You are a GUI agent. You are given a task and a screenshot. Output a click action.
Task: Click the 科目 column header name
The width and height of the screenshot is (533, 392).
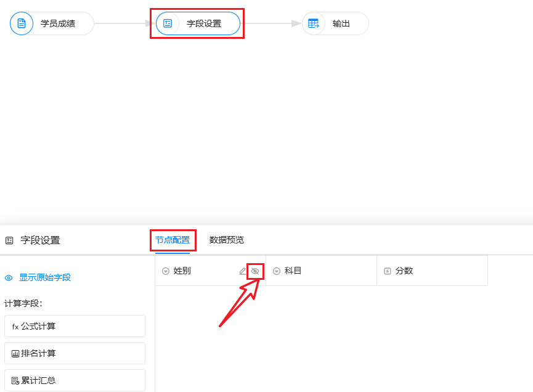point(293,271)
